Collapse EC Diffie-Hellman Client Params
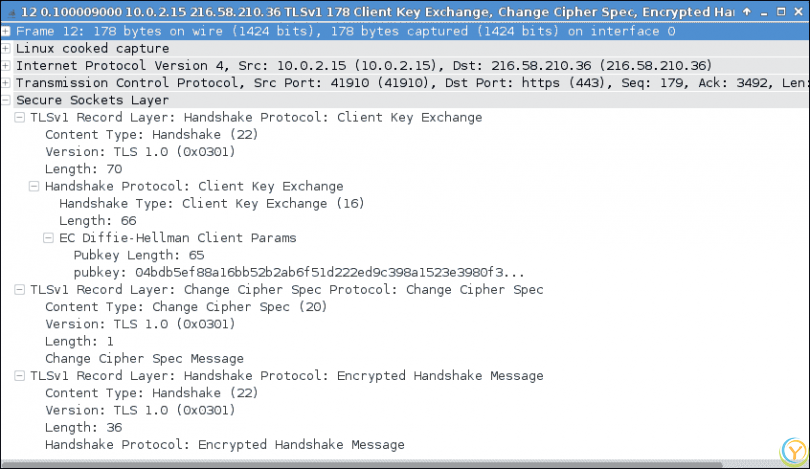810x469 pixels. click(x=49, y=238)
